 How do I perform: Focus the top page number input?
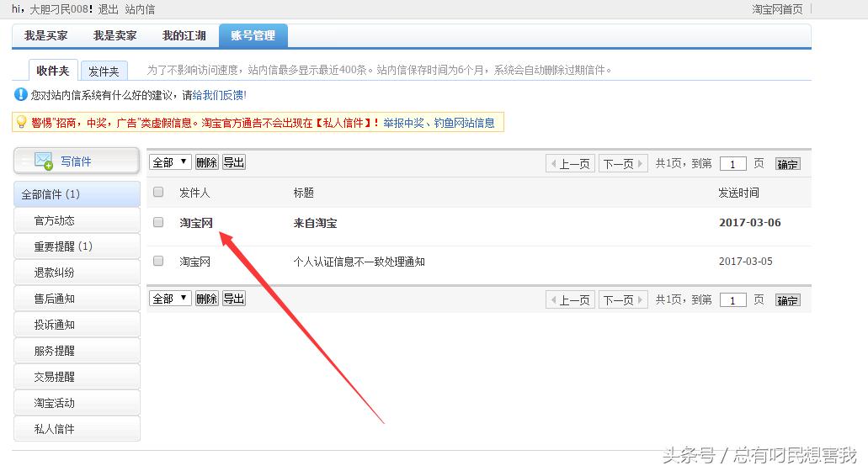point(733,164)
